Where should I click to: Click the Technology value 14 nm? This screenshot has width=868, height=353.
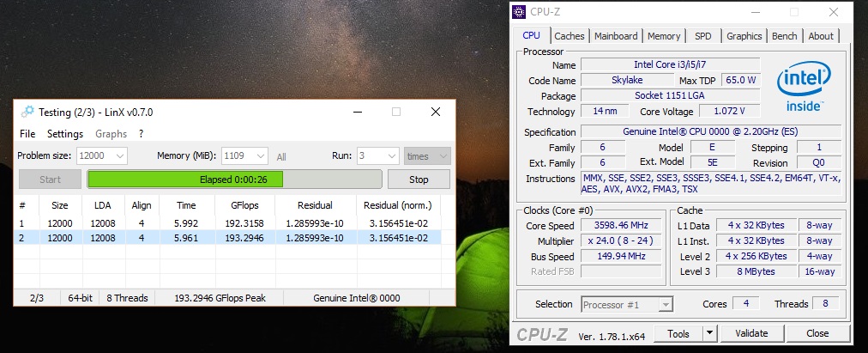click(605, 111)
